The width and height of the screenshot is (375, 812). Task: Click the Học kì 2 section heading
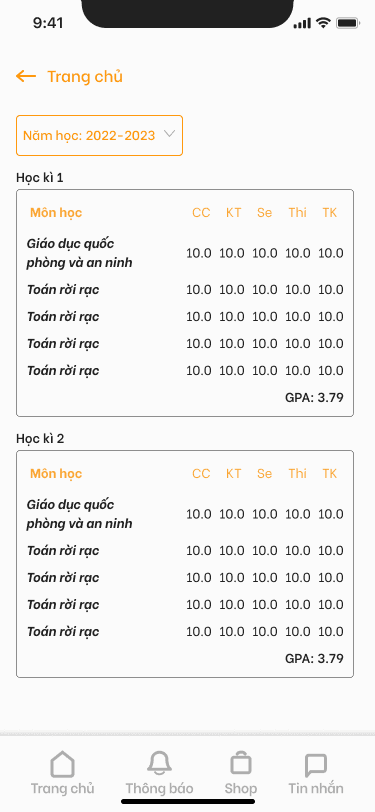click(40, 439)
